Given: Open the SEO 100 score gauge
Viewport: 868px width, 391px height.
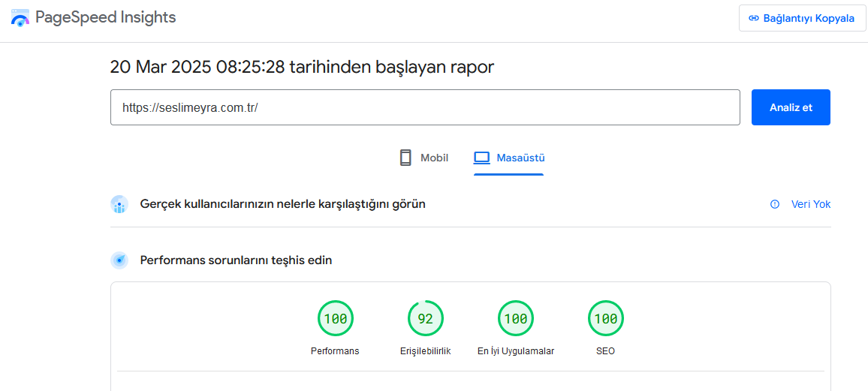Looking at the screenshot, I should point(606,318).
